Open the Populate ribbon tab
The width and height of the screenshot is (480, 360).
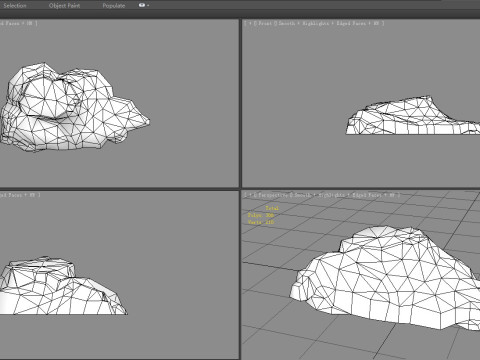click(x=114, y=6)
